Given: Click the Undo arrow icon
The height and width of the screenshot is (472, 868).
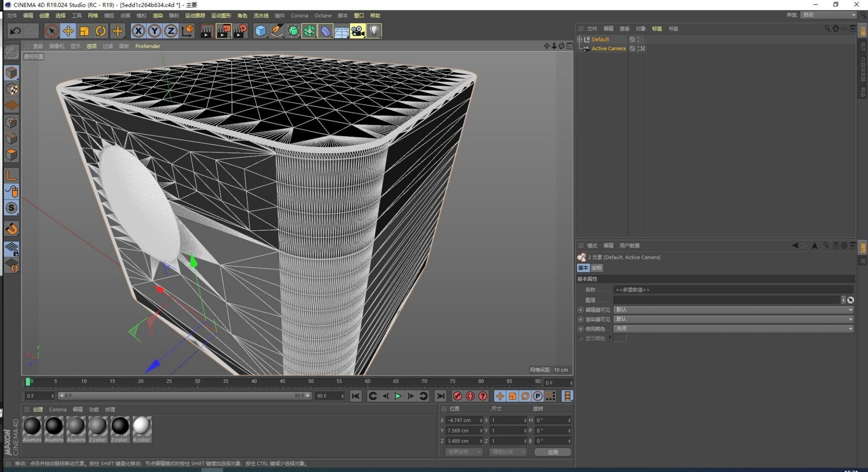Looking at the screenshot, I should (x=15, y=31).
